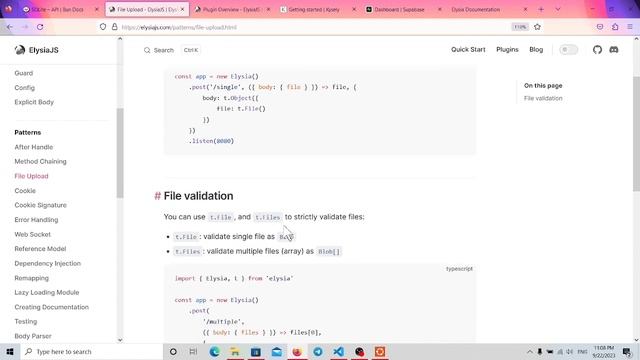Open the shield tracking protection icon
640x360 pixels.
(103, 27)
